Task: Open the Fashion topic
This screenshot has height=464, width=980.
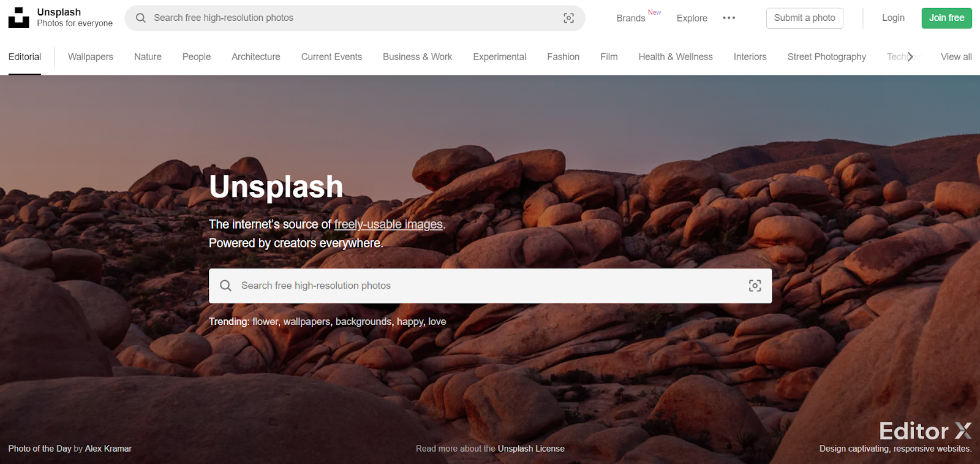Action: 563,56
